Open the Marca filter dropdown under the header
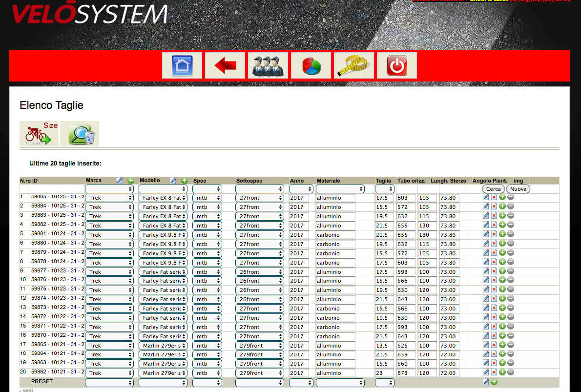 [x=109, y=189]
